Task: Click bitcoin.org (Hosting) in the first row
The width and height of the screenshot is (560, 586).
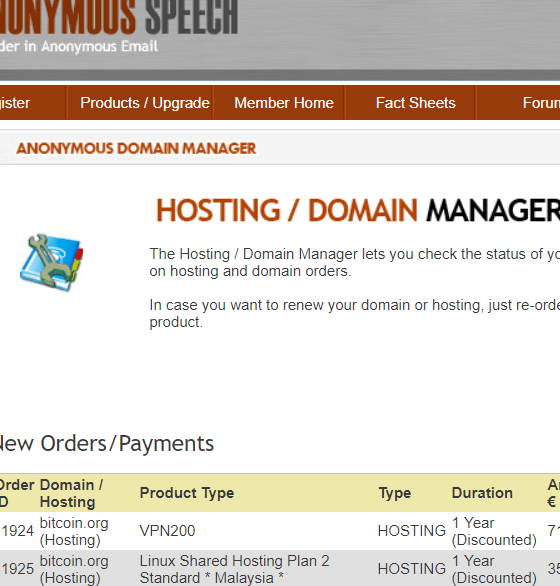Action: [74, 531]
